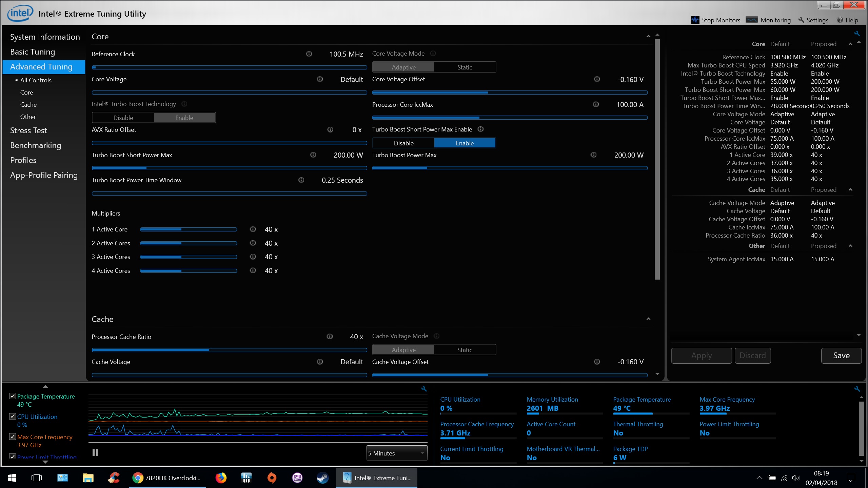Viewport: 868px width, 488px height.
Task: Select Other under Advanced Tuning
Action: (x=28, y=117)
